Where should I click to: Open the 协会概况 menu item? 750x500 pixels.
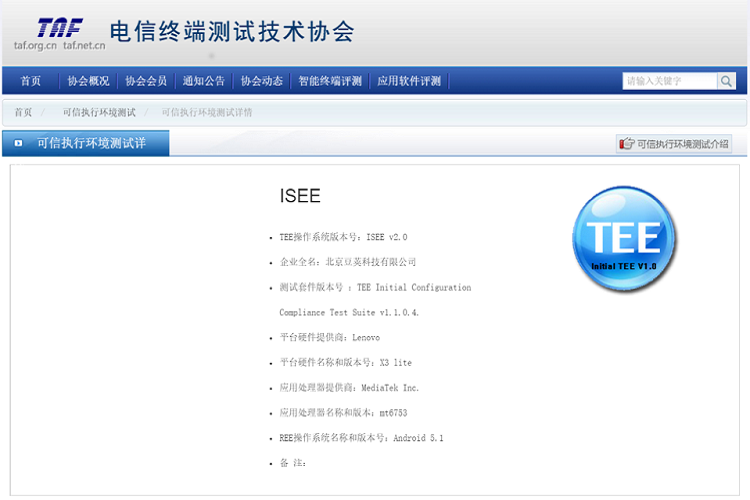coord(88,81)
